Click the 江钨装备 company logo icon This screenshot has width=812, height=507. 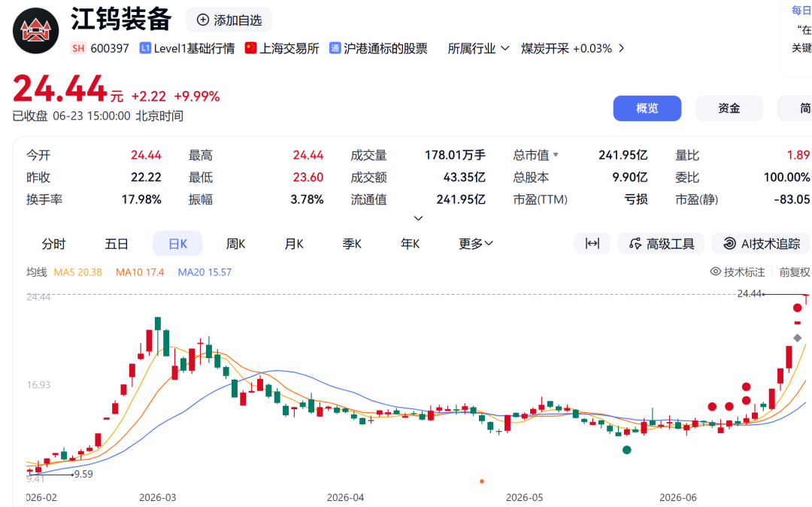[x=36, y=31]
